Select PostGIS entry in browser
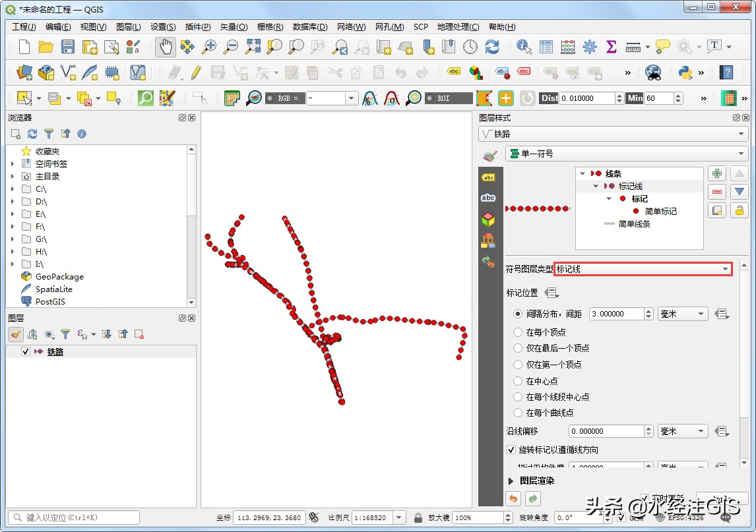Viewport: 756px width, 532px height. [x=49, y=302]
